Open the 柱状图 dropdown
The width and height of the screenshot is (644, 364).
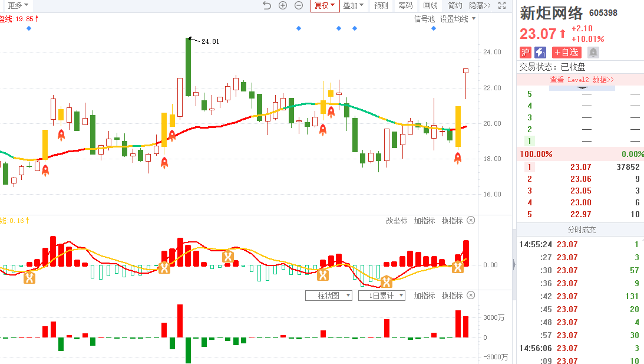click(329, 296)
